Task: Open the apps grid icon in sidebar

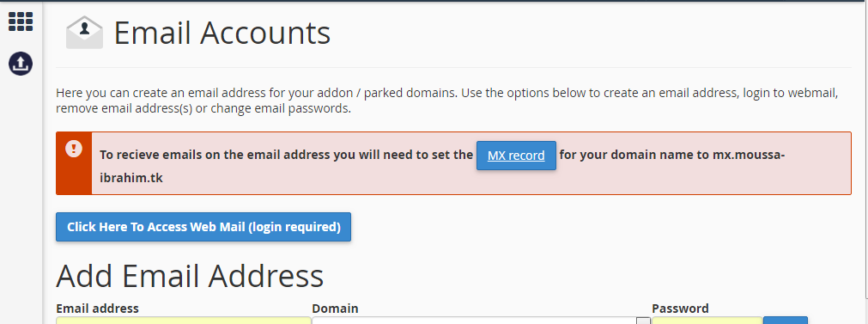Action: tap(21, 21)
